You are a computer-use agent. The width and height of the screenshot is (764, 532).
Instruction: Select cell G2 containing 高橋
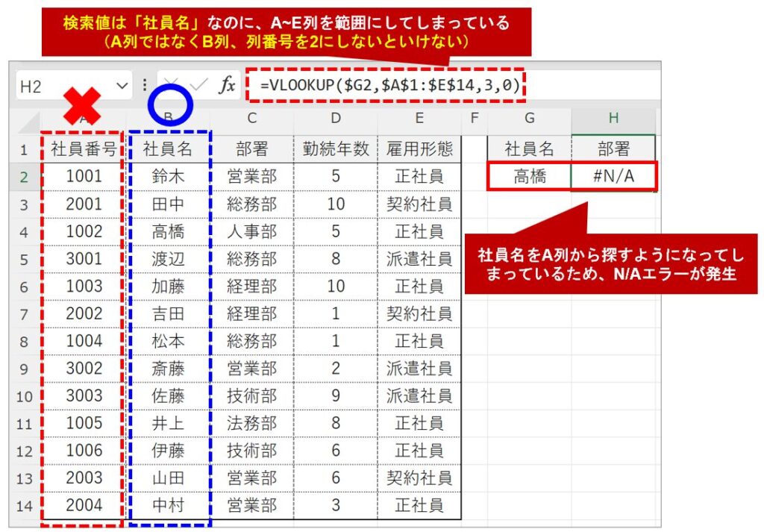(x=529, y=177)
